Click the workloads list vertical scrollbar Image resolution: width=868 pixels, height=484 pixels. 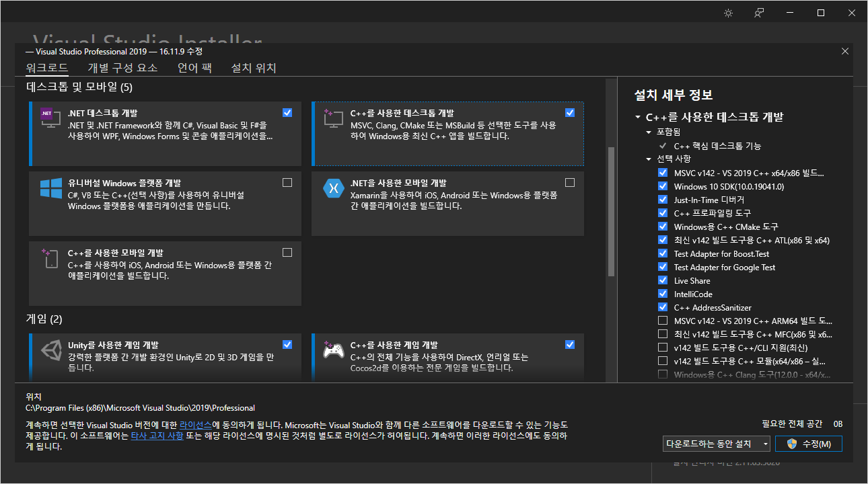611,212
